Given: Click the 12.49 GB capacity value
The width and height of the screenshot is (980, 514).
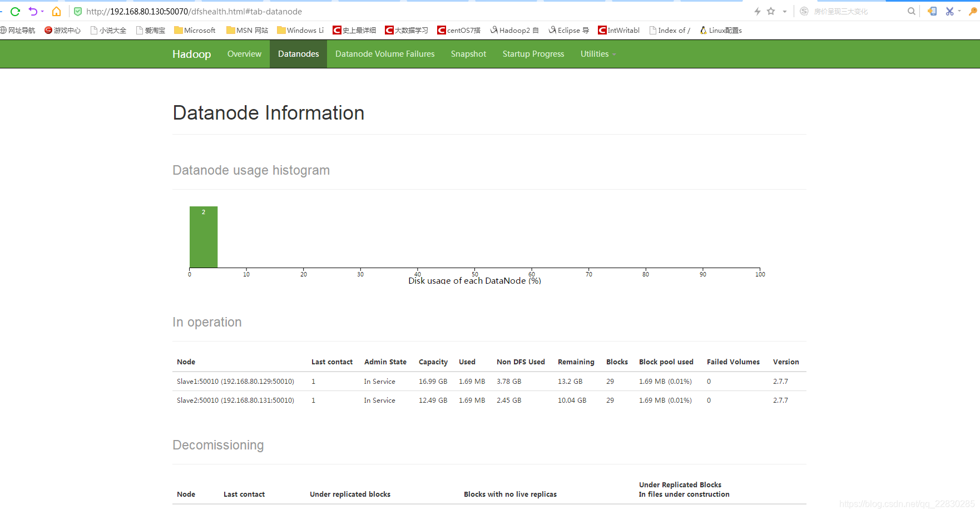Looking at the screenshot, I should [x=433, y=401].
